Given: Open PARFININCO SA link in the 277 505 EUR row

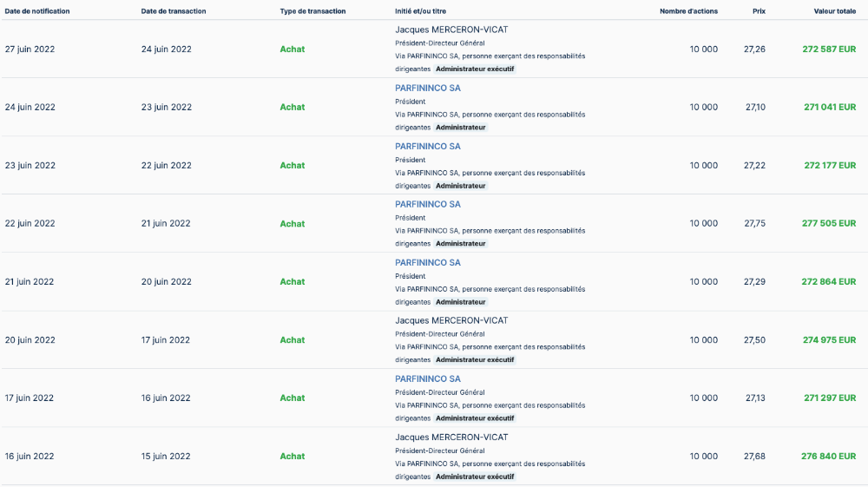Looking at the screenshot, I should point(428,204).
